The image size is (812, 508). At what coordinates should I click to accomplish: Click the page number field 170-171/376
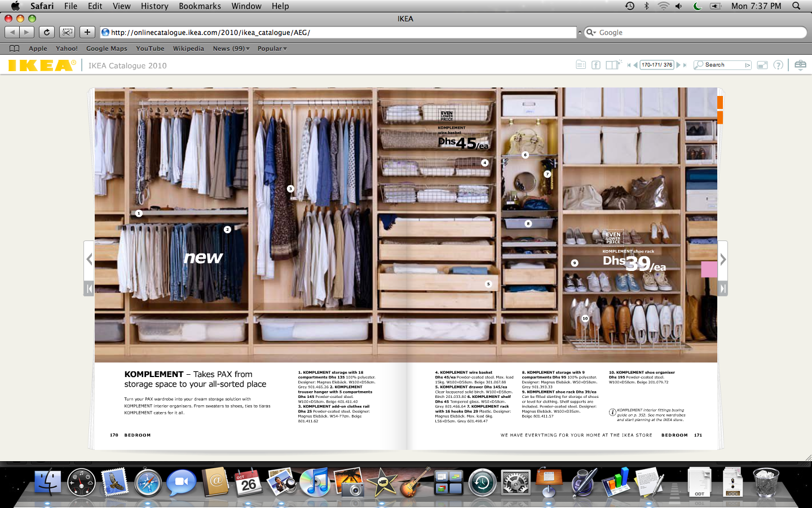(x=657, y=65)
